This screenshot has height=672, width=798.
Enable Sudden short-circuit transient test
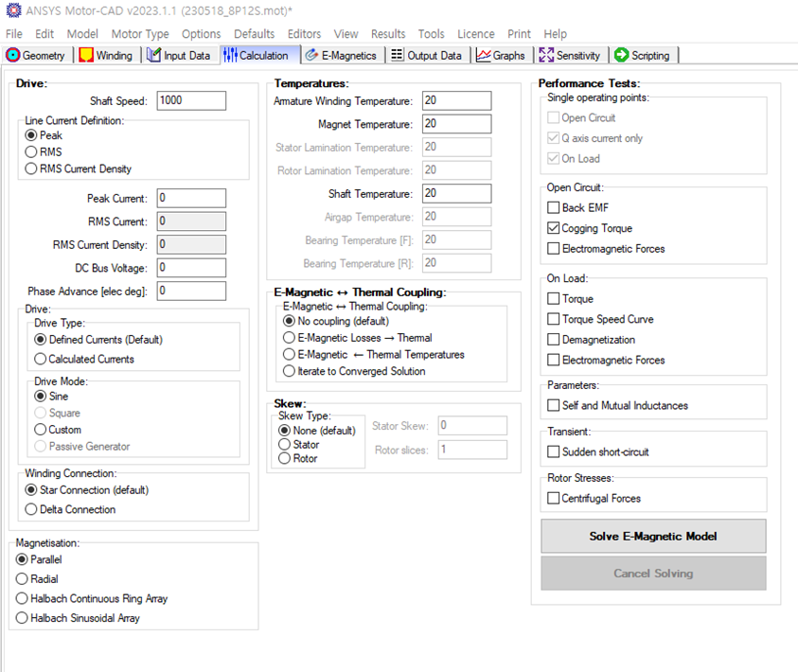[553, 451]
